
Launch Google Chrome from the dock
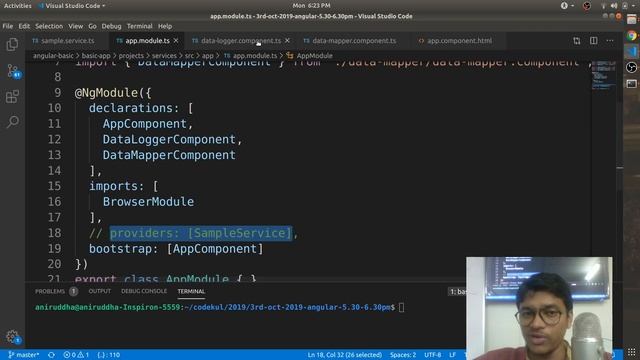[632, 36]
